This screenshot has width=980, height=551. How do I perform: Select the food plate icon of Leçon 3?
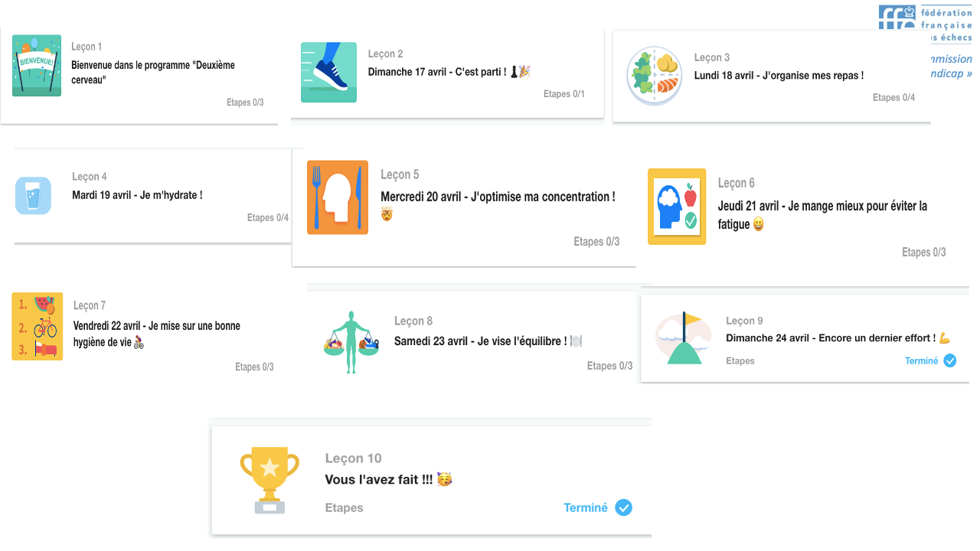click(655, 76)
